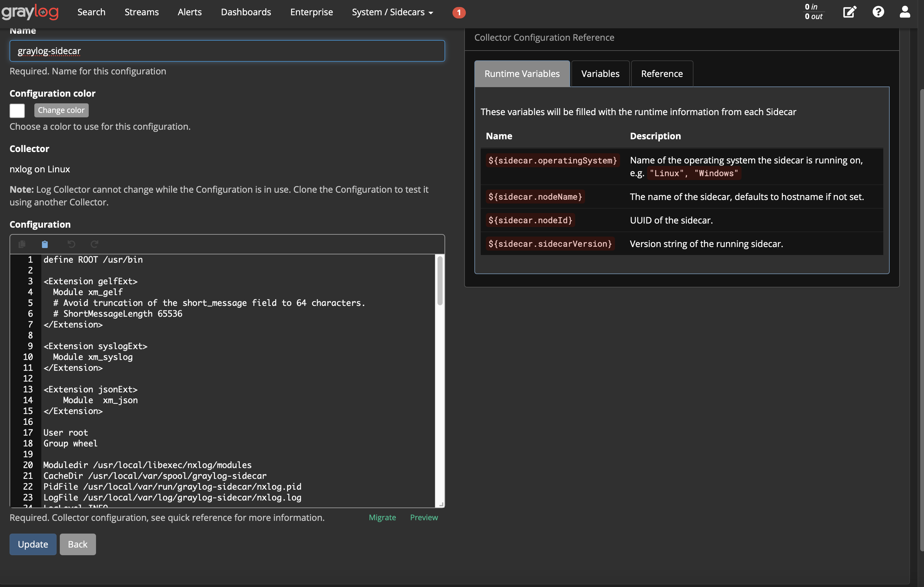Open the notification badge showing 1
Image resolution: width=924 pixels, height=587 pixels.
[459, 12]
